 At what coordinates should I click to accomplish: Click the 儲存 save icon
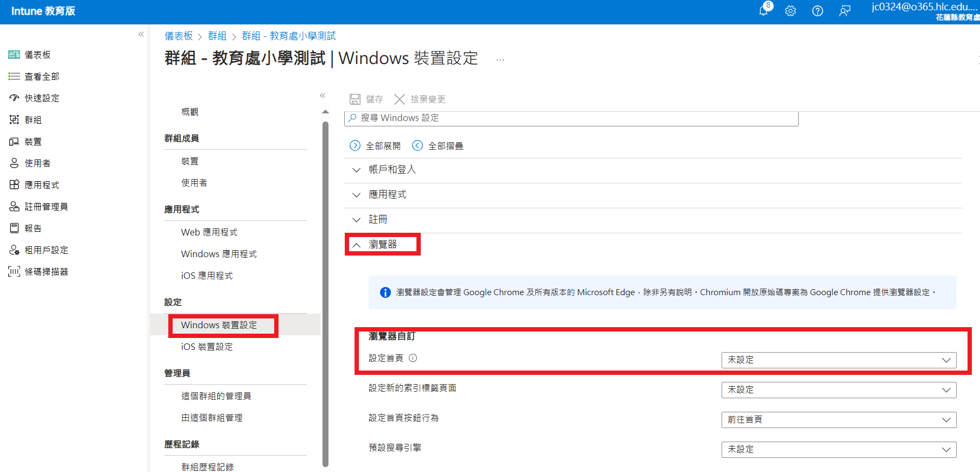click(x=355, y=99)
